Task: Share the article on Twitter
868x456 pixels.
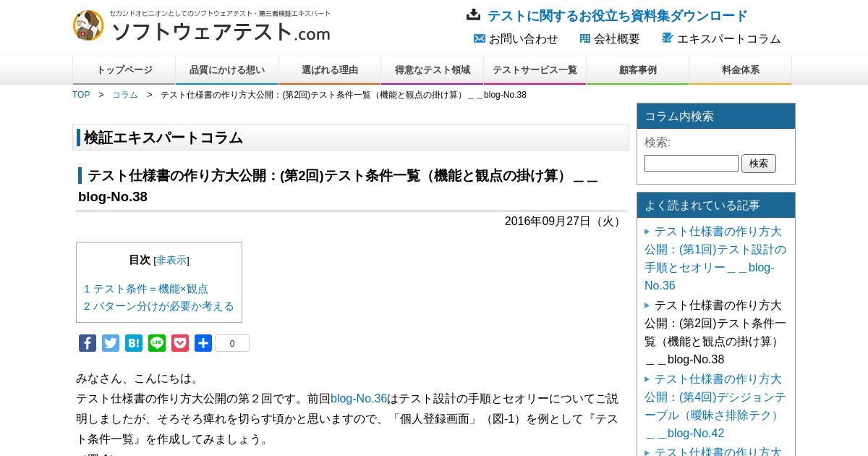Action: 111,343
